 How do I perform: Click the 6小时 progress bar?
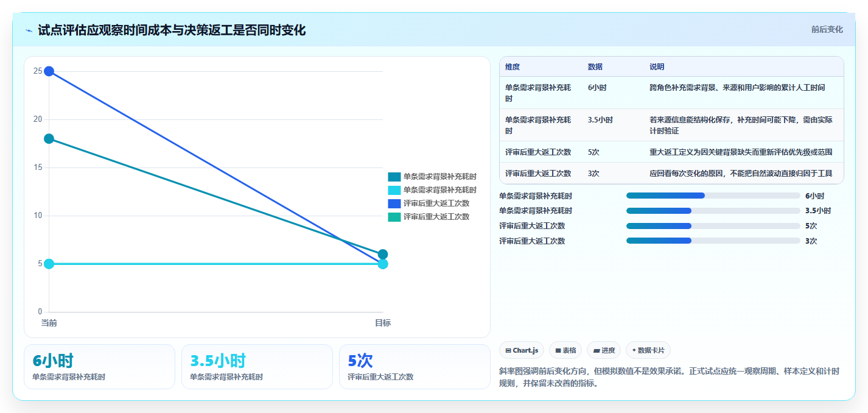(x=713, y=196)
